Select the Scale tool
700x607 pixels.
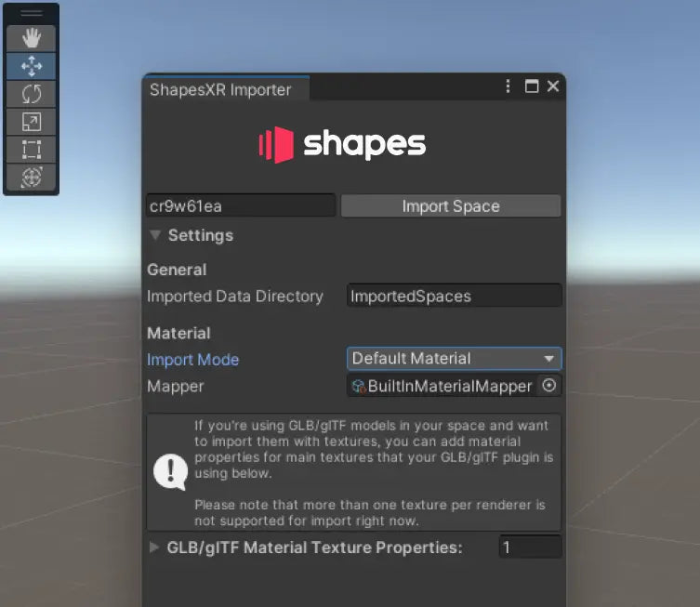(x=32, y=122)
